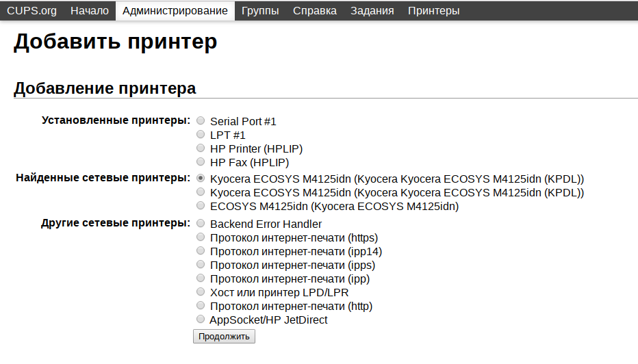The width and height of the screenshot is (638, 364).
Task: Go to the Начало tab
Action: click(90, 10)
